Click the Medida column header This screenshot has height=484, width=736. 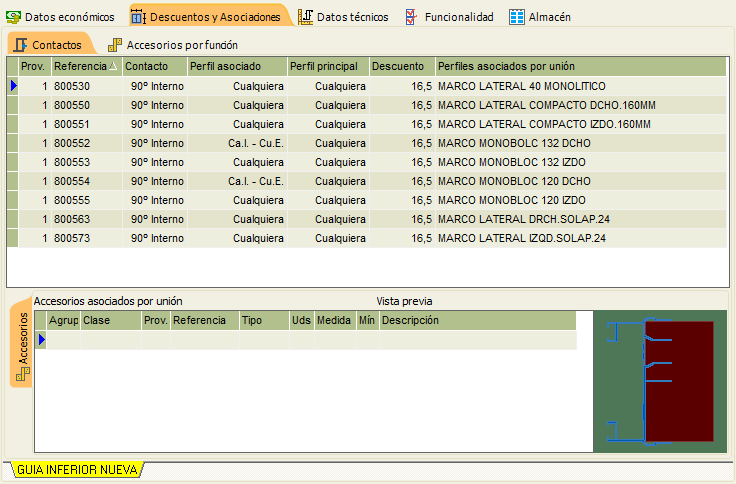[x=335, y=320]
